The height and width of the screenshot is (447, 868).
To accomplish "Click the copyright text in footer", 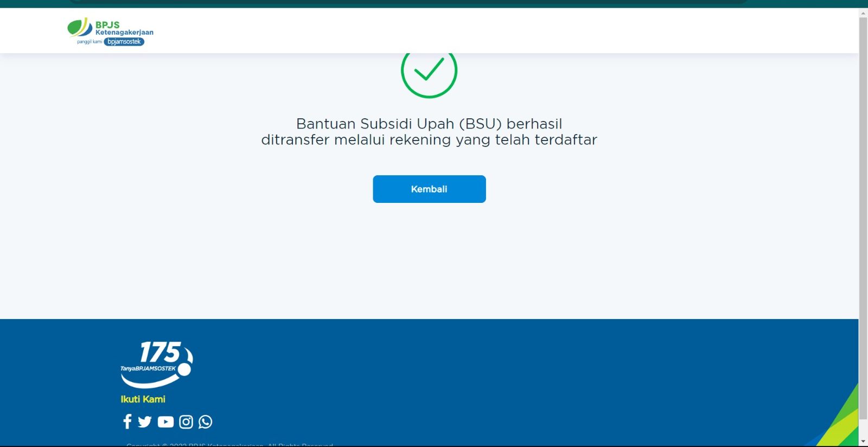I will point(229,444).
